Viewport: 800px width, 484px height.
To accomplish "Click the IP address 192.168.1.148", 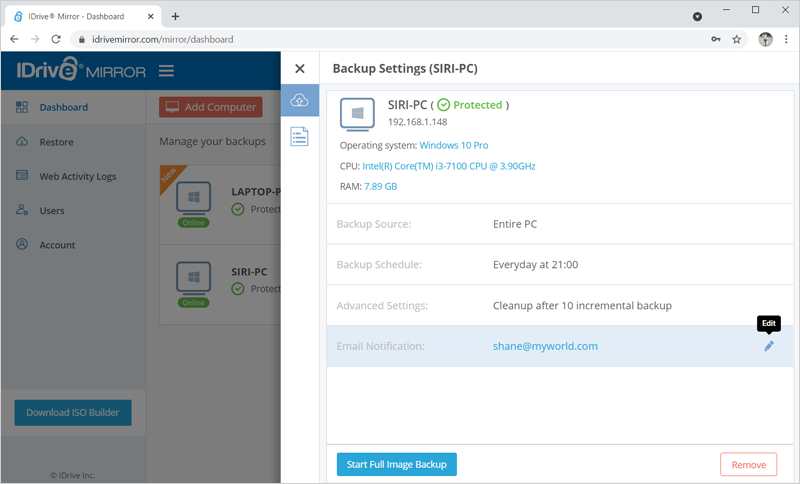I will (417, 122).
